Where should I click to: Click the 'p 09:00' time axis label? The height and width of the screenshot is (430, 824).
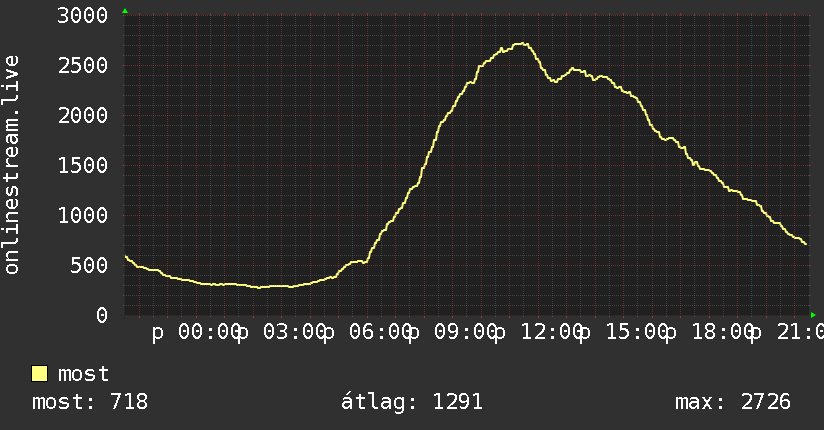pos(454,333)
